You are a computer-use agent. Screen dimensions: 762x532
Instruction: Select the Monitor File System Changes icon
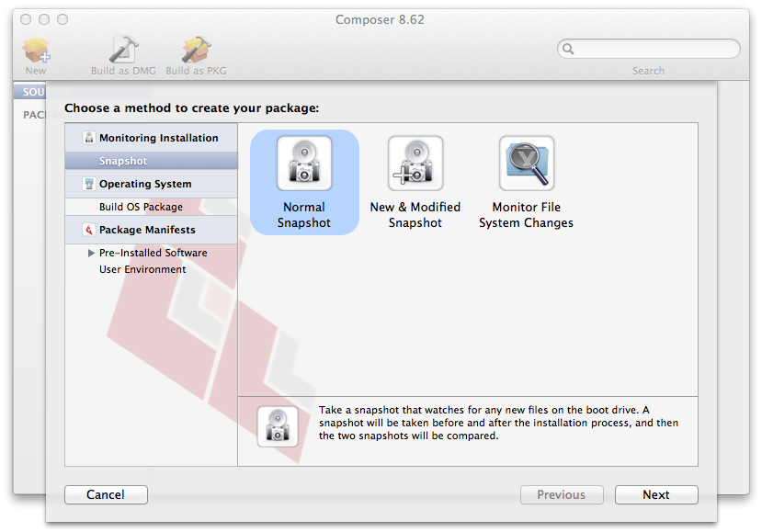tap(527, 164)
